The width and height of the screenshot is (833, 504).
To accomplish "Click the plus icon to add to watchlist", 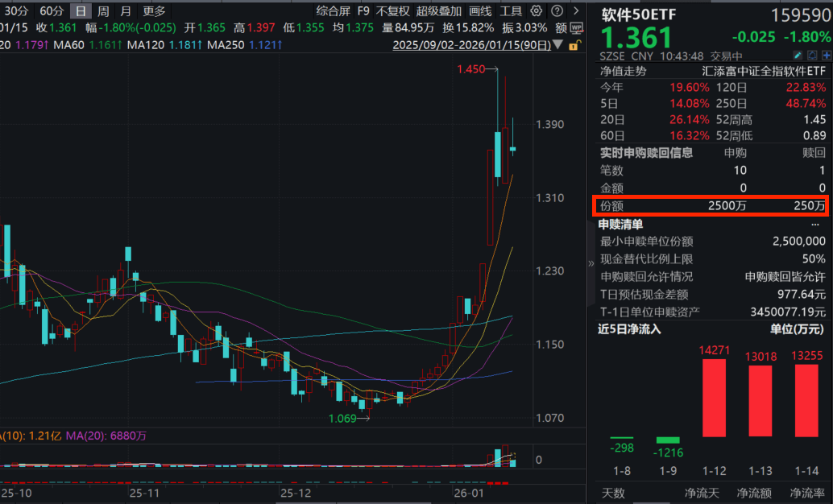I will tap(827, 55).
